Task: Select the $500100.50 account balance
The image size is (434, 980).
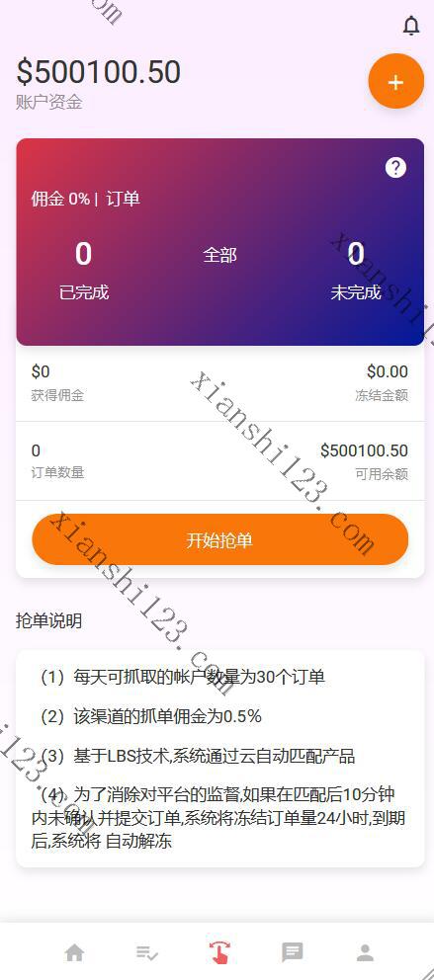Action: click(x=98, y=72)
